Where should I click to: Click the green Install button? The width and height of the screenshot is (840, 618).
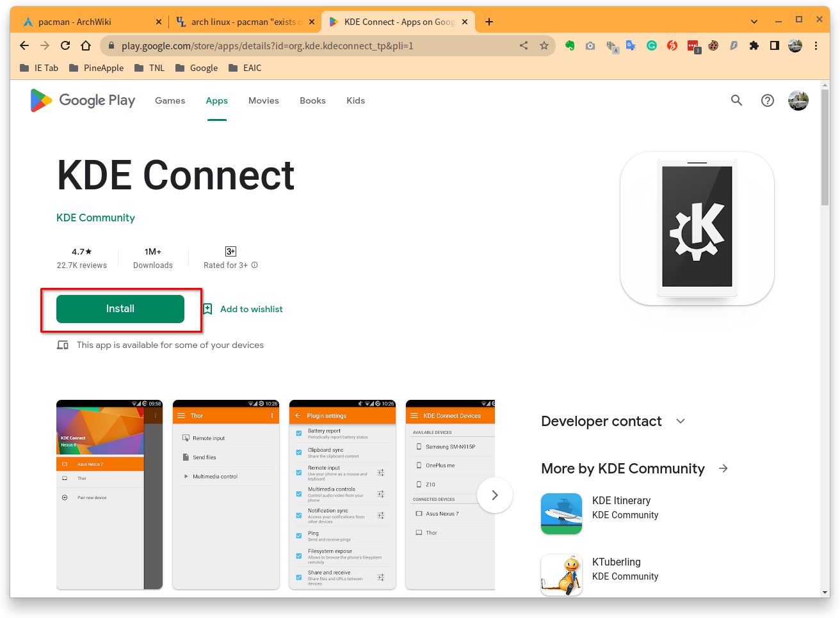coord(120,309)
